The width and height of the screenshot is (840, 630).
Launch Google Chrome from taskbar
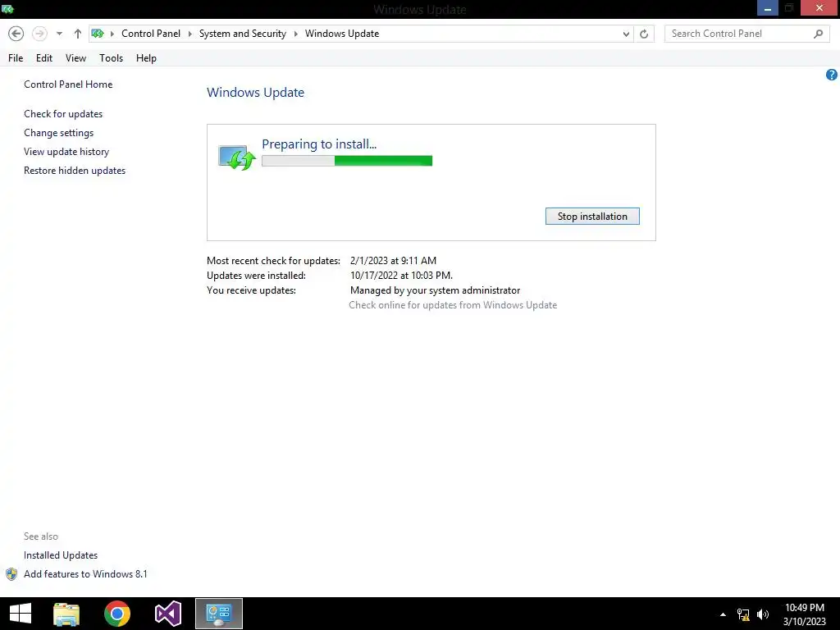click(x=116, y=614)
